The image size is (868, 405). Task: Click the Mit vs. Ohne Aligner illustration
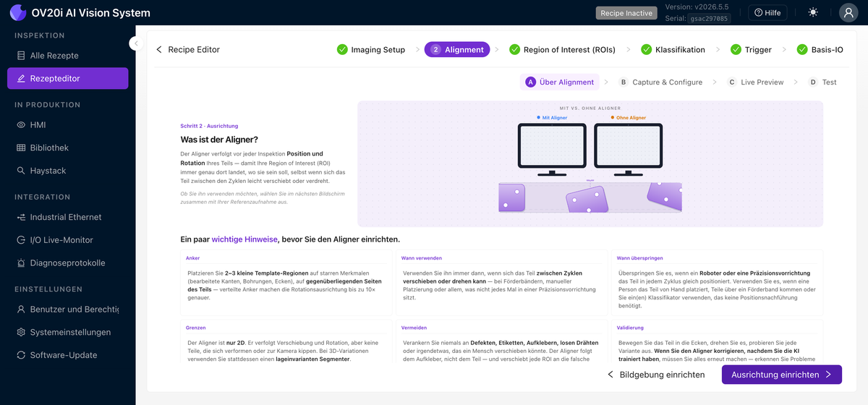tap(590, 164)
